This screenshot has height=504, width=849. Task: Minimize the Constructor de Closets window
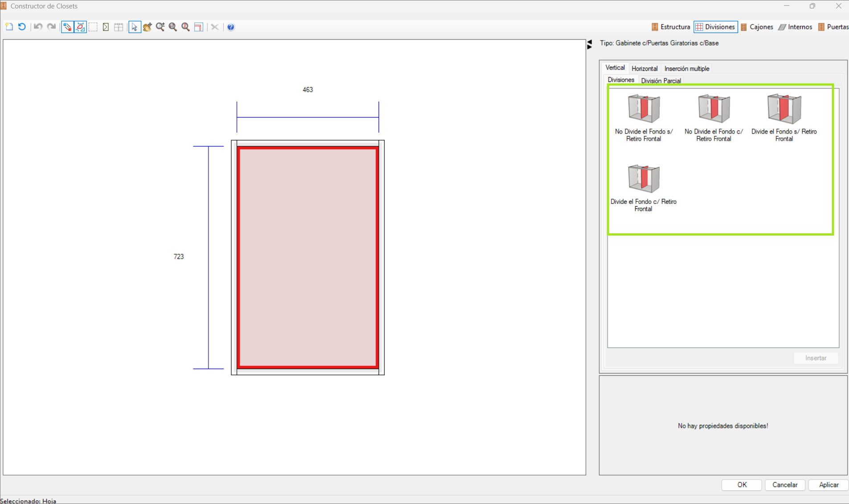(x=787, y=6)
